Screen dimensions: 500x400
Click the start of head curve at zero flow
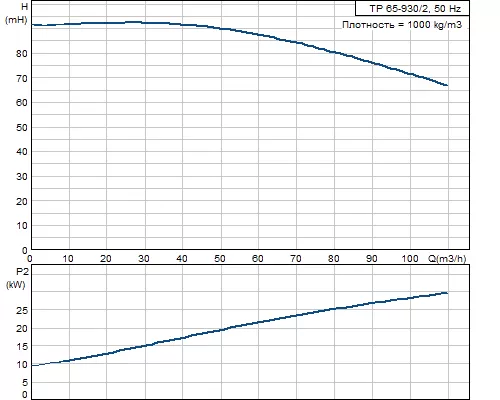tap(32, 25)
